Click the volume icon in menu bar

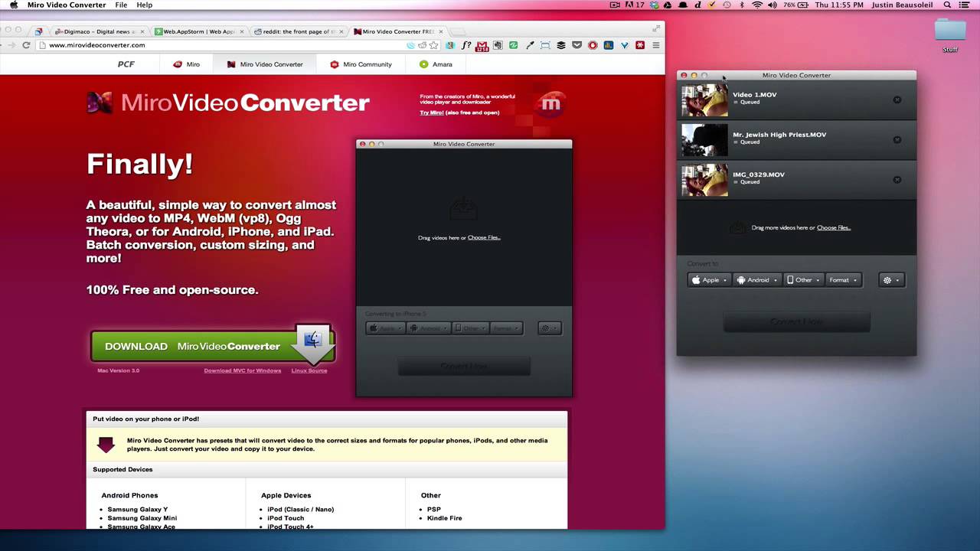pyautogui.click(x=773, y=5)
